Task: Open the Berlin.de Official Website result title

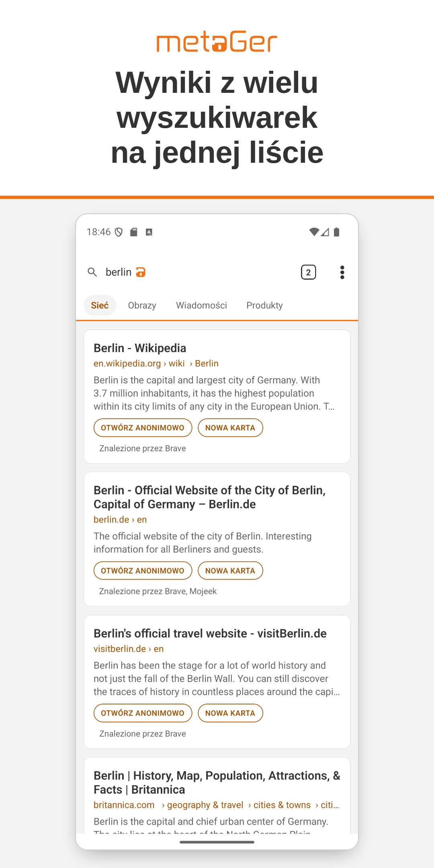Action: pos(209,497)
